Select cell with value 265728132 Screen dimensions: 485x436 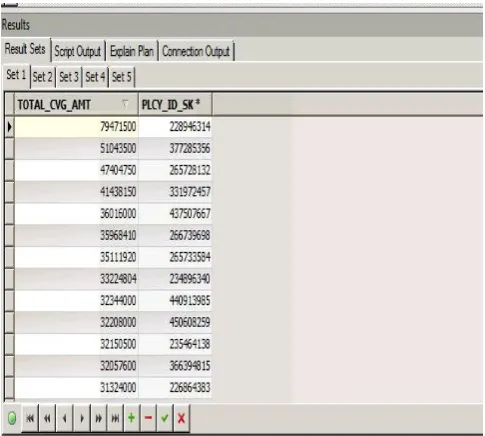(x=175, y=170)
